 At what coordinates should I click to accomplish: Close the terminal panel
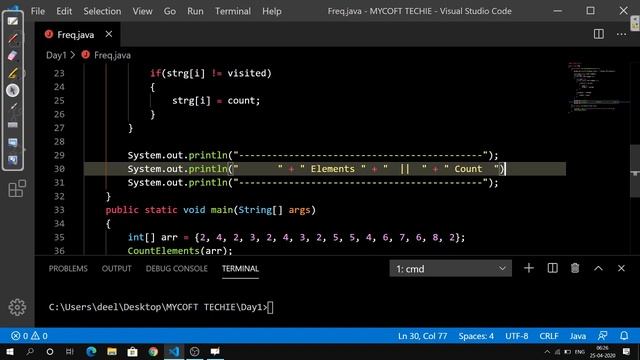coord(621,268)
